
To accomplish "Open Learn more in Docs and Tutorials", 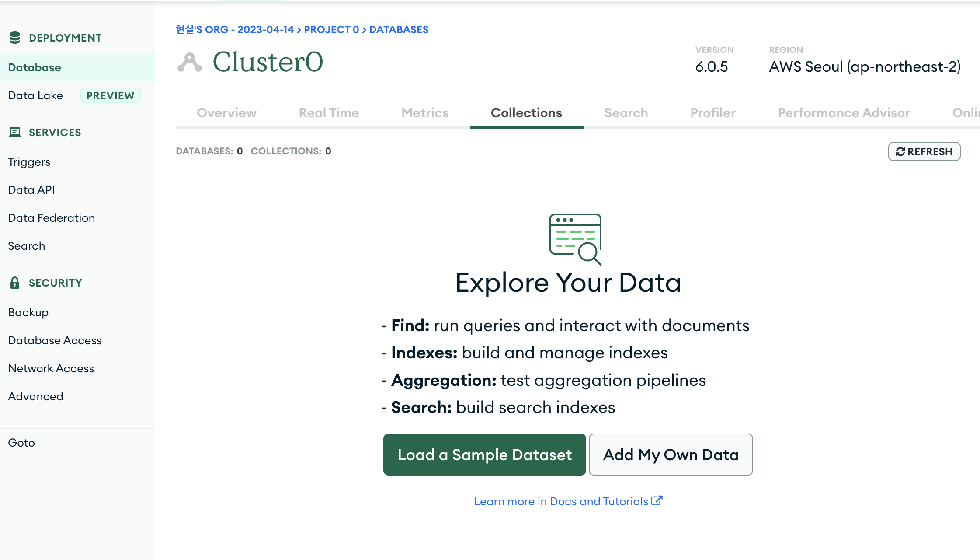I will click(x=568, y=501).
